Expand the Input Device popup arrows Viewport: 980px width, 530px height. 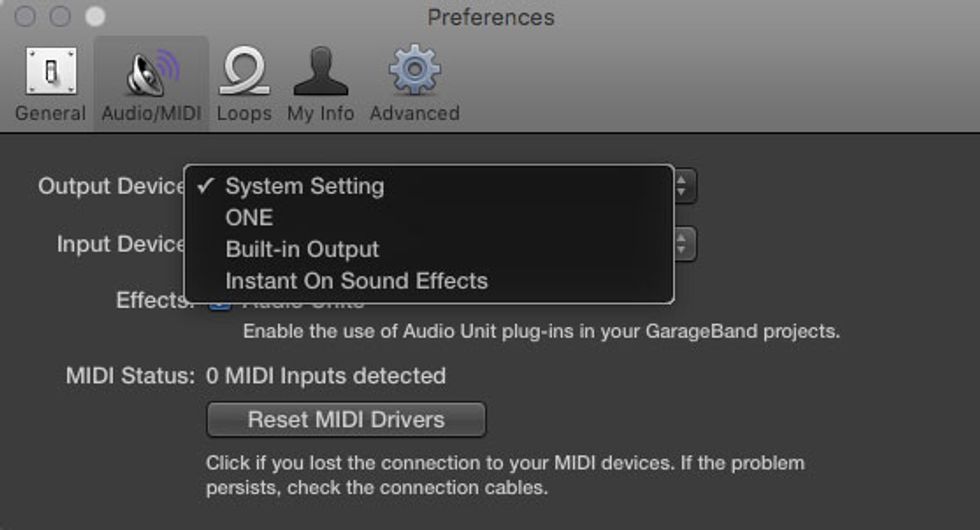coord(684,244)
